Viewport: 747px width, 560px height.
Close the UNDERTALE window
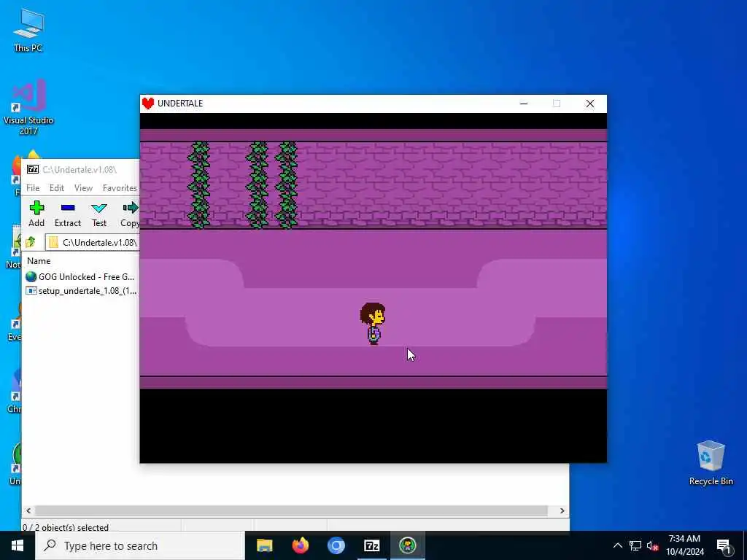click(x=589, y=104)
